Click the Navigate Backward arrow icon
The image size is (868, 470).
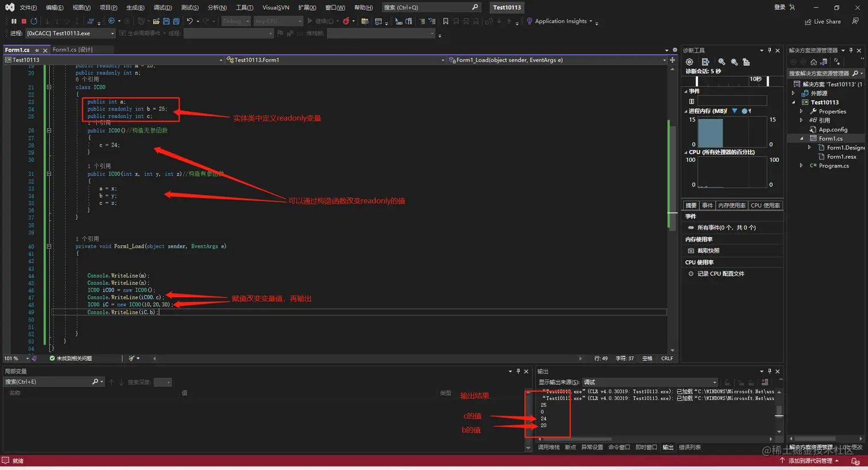(x=111, y=21)
